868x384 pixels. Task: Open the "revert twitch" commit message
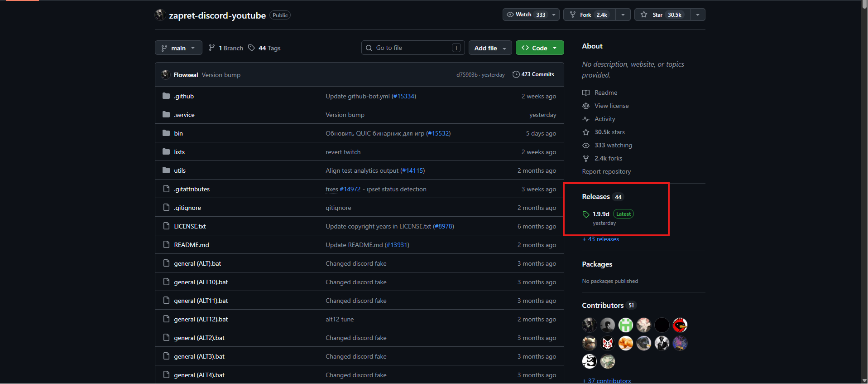coord(343,152)
